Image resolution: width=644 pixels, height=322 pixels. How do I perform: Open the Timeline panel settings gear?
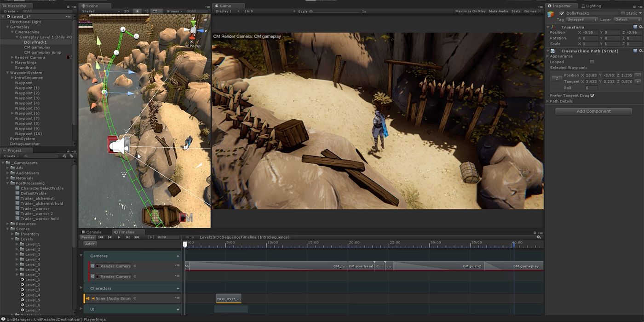[539, 238]
